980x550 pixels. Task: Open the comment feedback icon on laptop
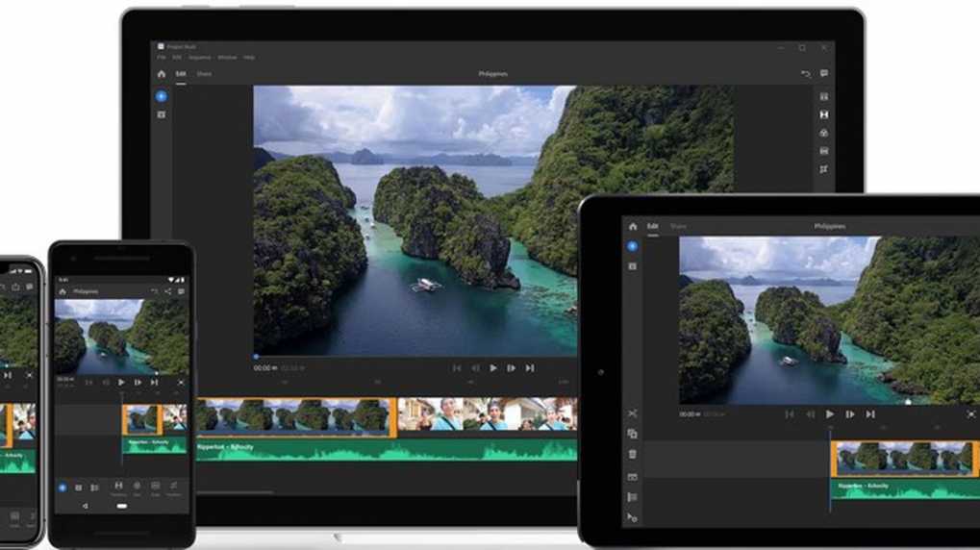[x=824, y=74]
